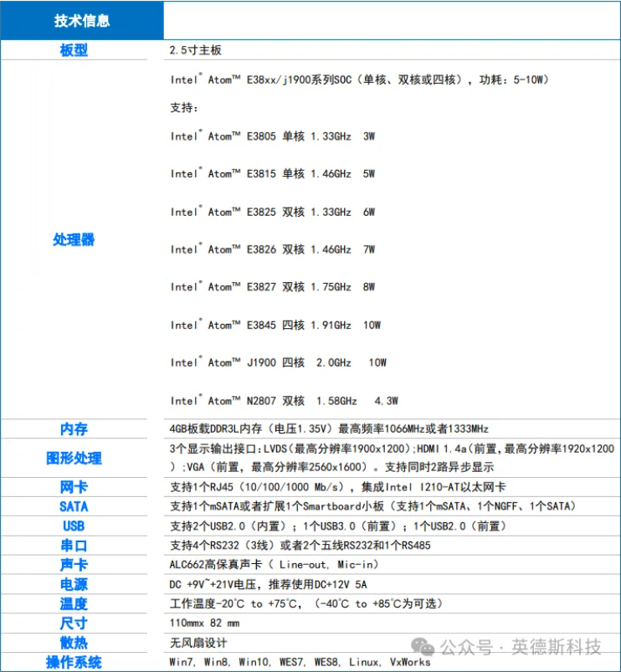Click the VGA 2560x1600 line
Screen dimensions: 621x672
coord(332,467)
